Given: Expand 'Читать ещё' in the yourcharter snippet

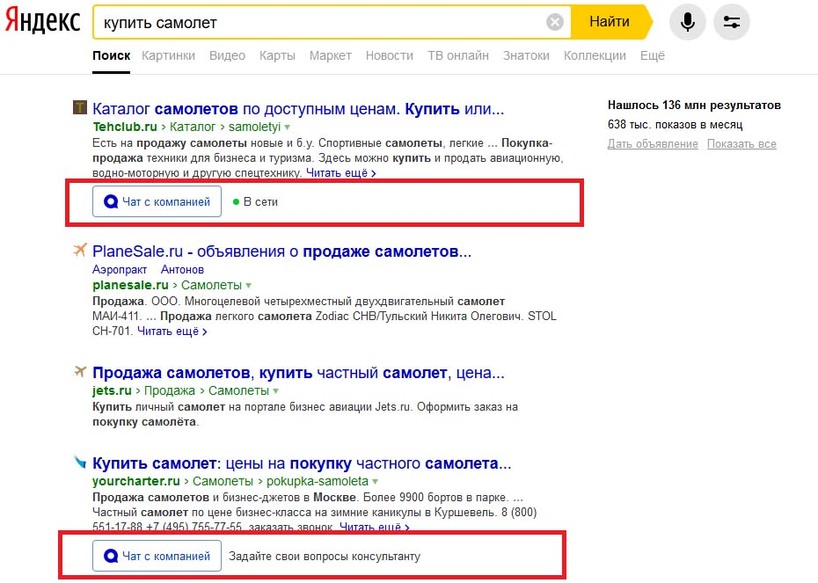Looking at the screenshot, I should pyautogui.click(x=374, y=527).
